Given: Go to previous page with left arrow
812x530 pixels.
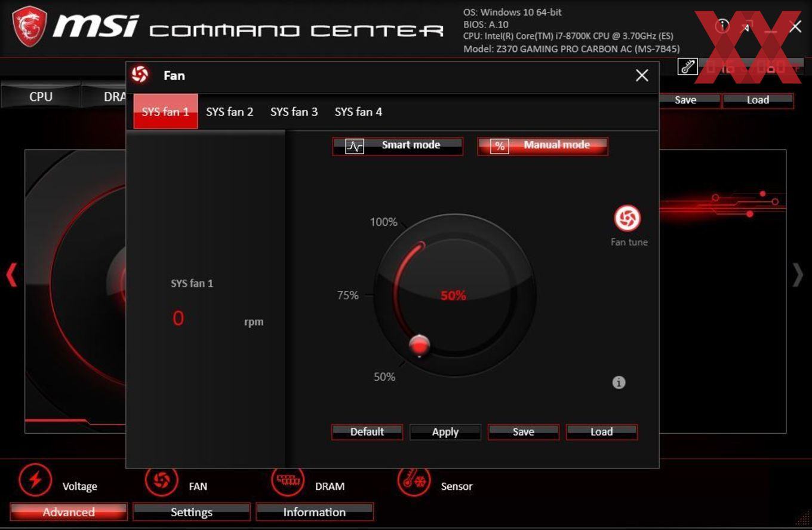Looking at the screenshot, I should point(11,275).
